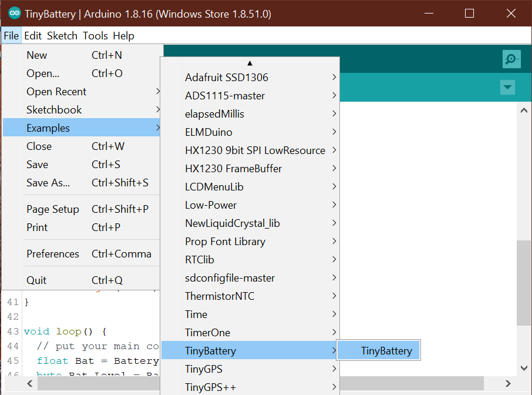Open the Tools menu

[x=95, y=36]
